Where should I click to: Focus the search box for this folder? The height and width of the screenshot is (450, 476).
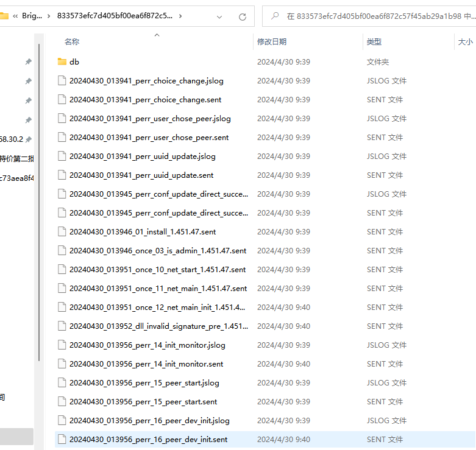tap(369, 16)
